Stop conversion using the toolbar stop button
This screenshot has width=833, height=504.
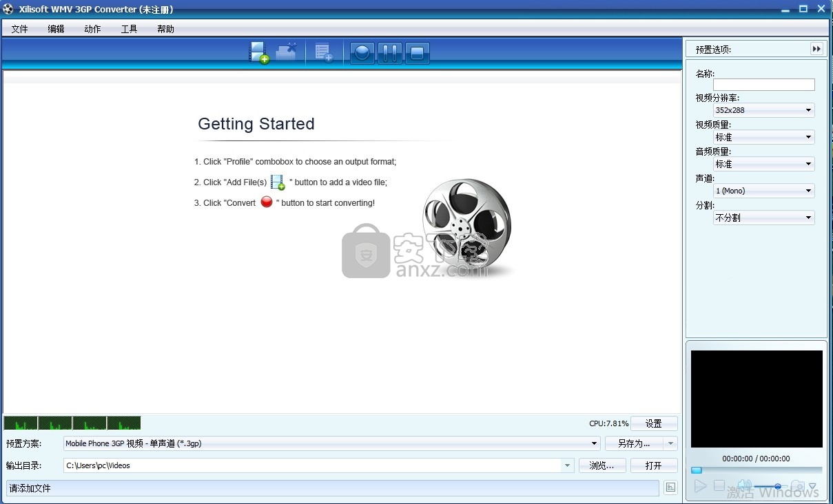click(x=417, y=53)
